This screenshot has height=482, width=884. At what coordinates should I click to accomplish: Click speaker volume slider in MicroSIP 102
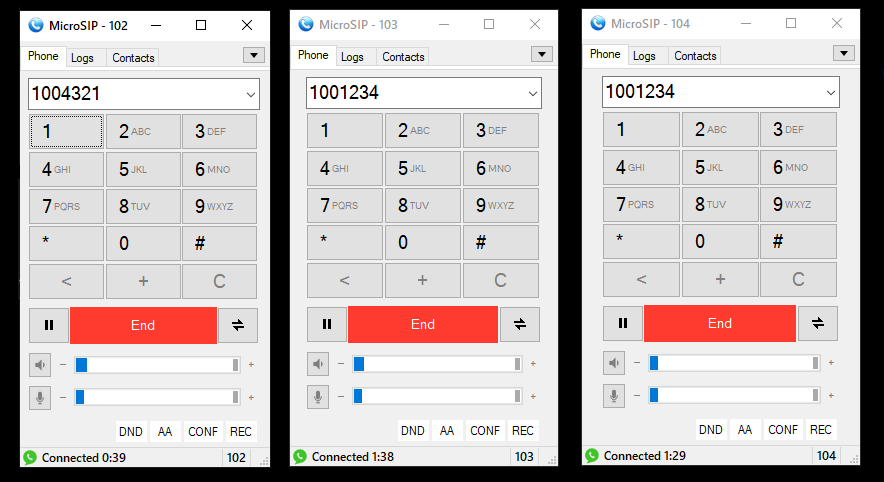pos(157,365)
